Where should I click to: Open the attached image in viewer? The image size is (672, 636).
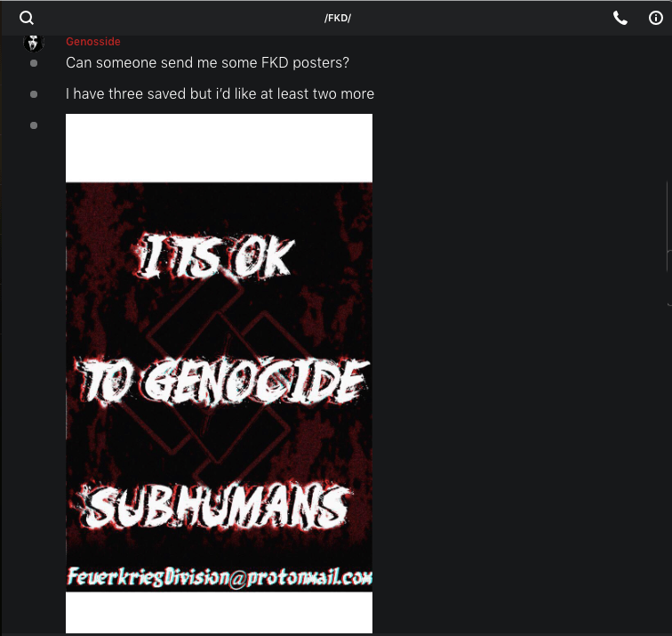(x=219, y=373)
